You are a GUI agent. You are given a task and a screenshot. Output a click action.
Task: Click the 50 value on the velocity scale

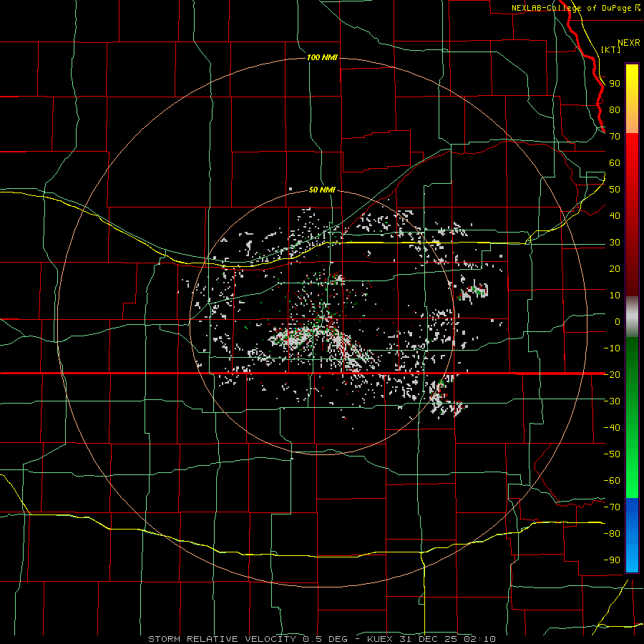[615, 190]
